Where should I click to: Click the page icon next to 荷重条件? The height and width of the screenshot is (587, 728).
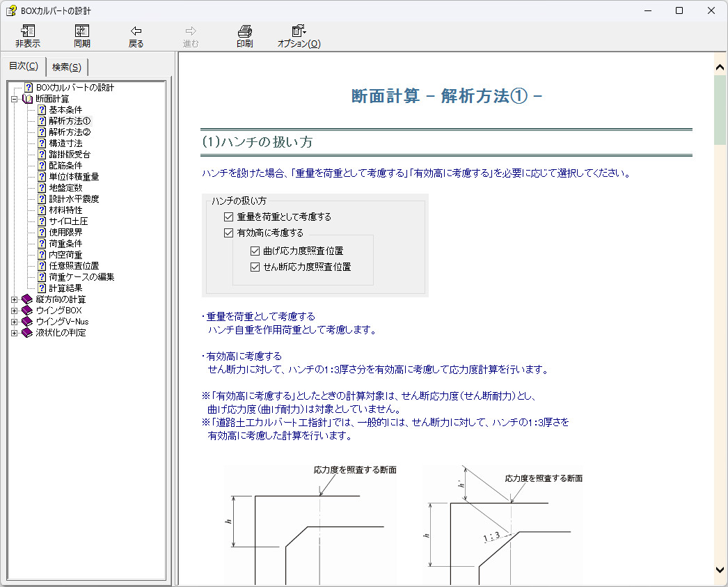42,243
